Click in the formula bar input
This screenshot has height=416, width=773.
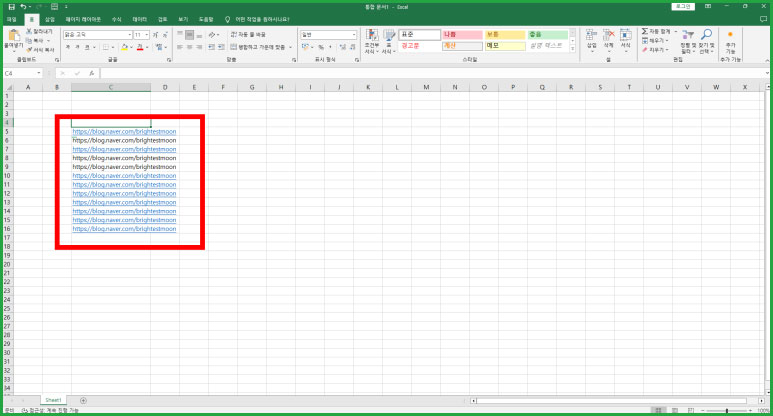[x=433, y=73]
